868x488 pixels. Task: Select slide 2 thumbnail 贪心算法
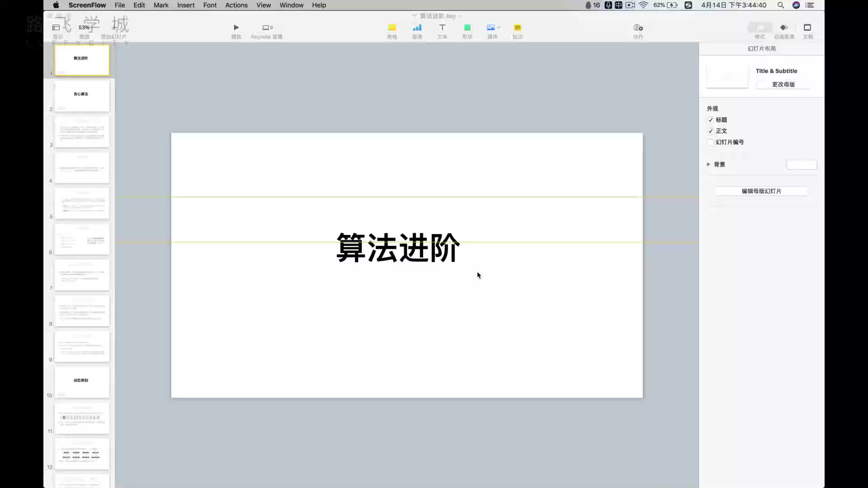pyautogui.click(x=82, y=96)
